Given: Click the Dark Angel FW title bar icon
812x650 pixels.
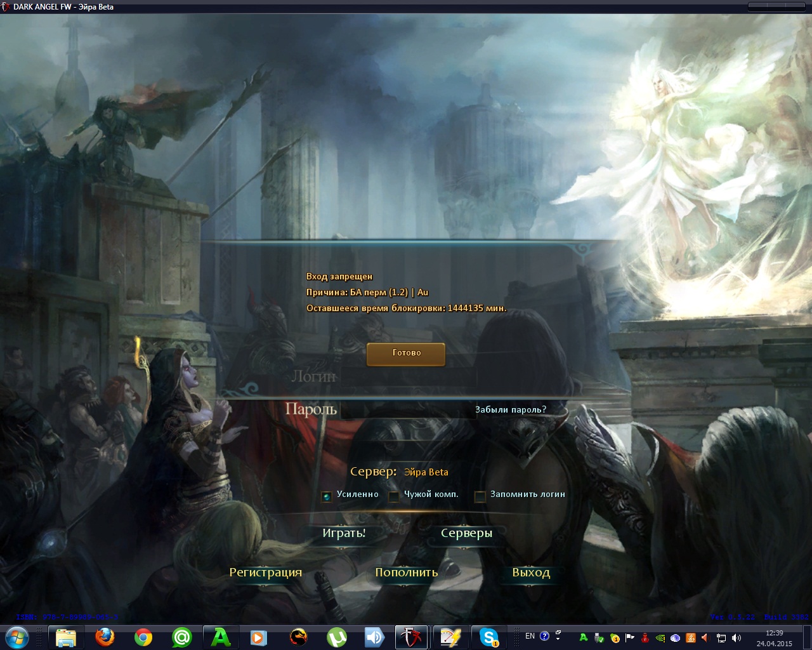Looking at the screenshot, I should pyautogui.click(x=6, y=7).
